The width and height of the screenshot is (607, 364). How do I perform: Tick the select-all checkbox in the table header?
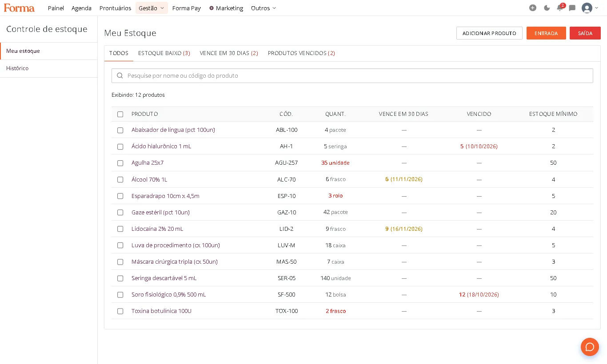tap(120, 114)
